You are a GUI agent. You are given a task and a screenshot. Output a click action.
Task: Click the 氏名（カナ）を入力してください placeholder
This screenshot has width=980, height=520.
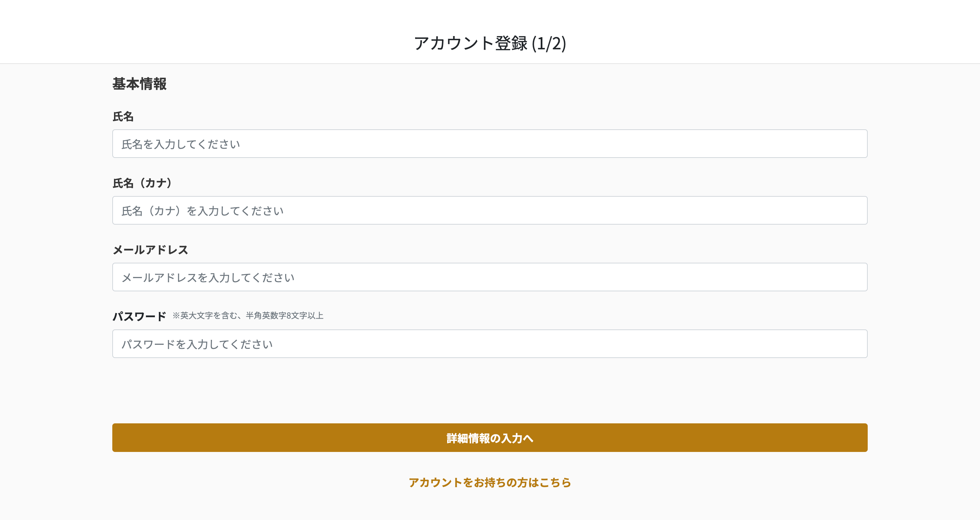pyautogui.click(x=202, y=211)
